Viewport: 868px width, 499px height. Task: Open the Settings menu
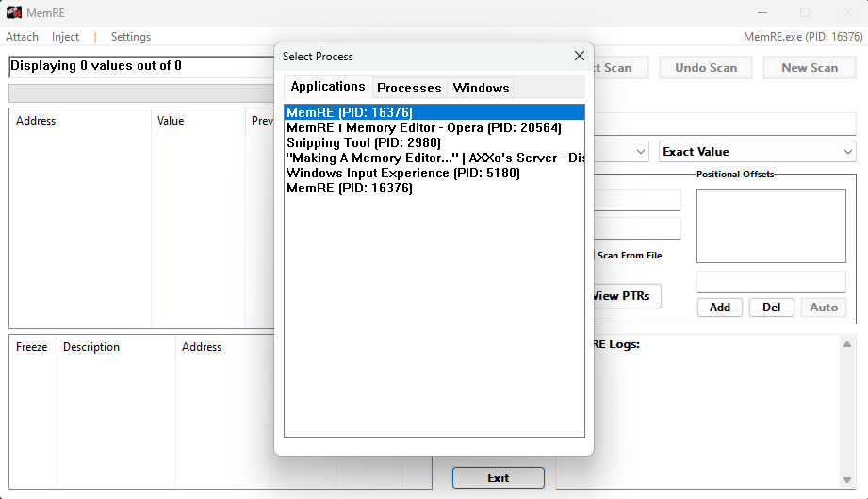point(131,37)
